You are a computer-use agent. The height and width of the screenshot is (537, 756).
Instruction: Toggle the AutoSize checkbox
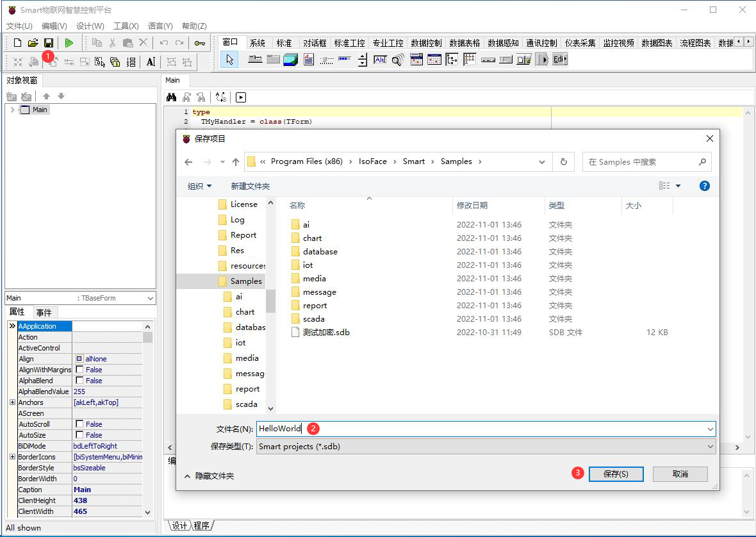pos(79,435)
